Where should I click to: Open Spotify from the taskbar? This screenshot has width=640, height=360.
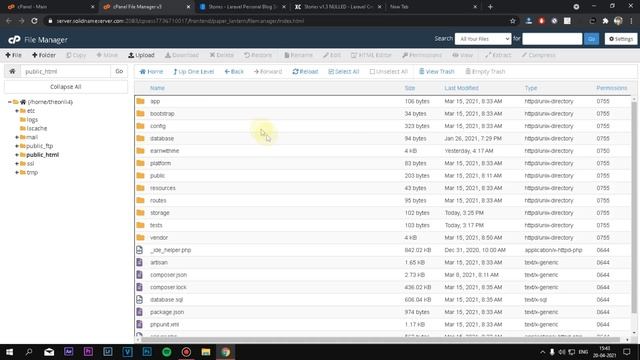(167, 352)
